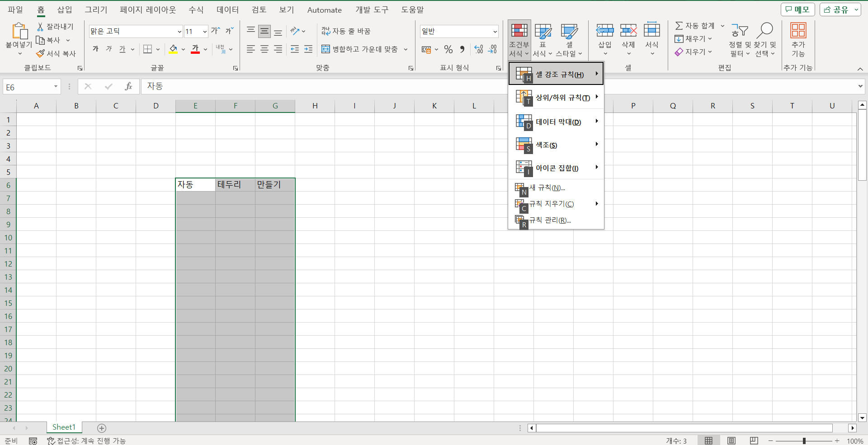868x445 pixels.
Task: Click the Share (공유) button
Action: [x=840, y=9]
